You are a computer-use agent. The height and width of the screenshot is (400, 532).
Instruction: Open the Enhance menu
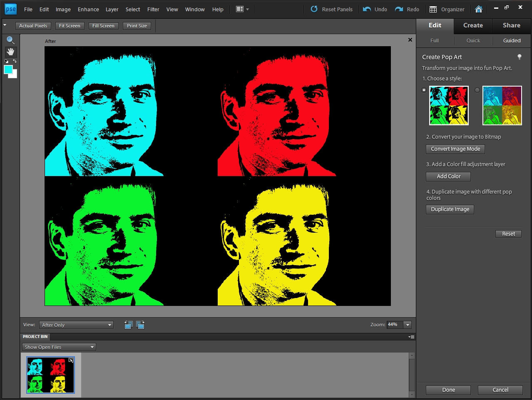[88, 9]
